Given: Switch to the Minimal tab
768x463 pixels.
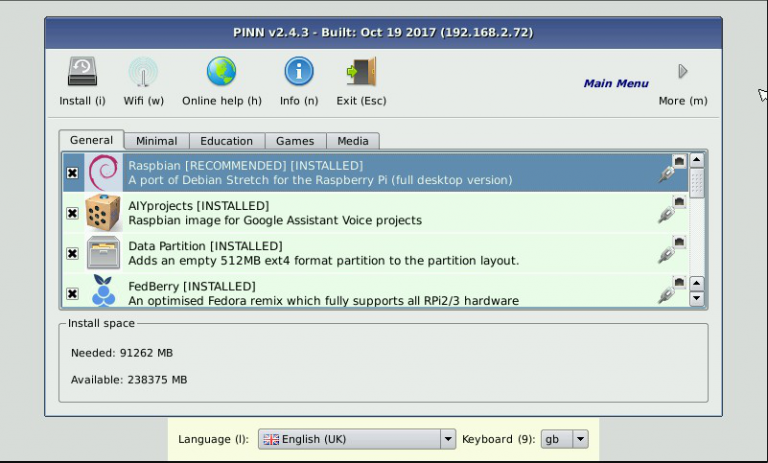Looking at the screenshot, I should tap(157, 141).
